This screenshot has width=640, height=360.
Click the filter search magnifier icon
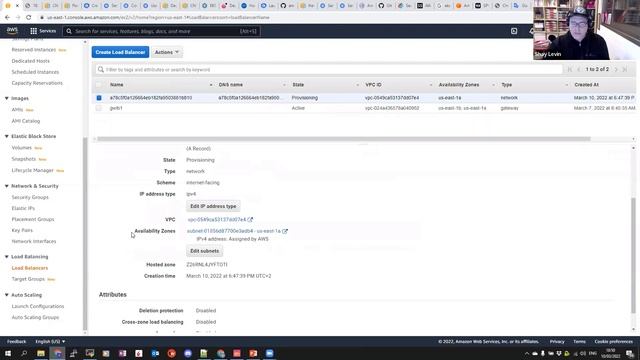pos(101,69)
